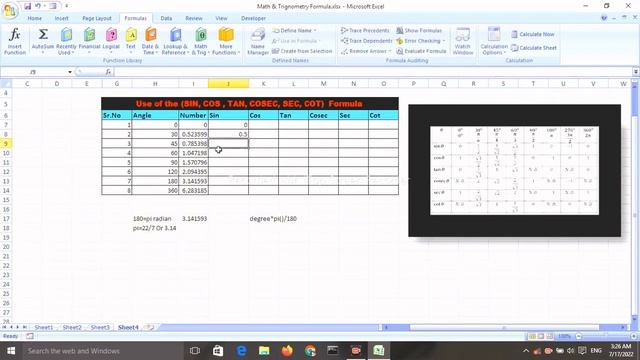Open the Insert Function dialog
Screen dimensions: 640x360
[x=15, y=41]
